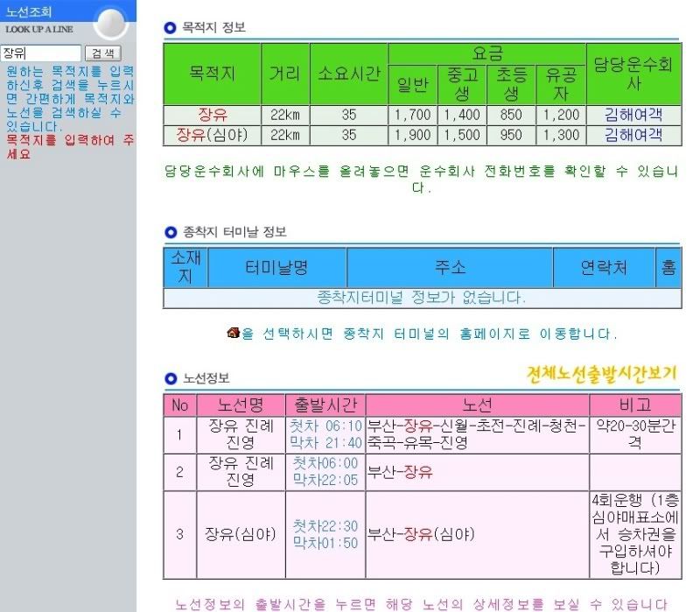This screenshot has height=612, width=700.
Task: Click 김해여객 in the 장유 row
Action: pos(633,115)
